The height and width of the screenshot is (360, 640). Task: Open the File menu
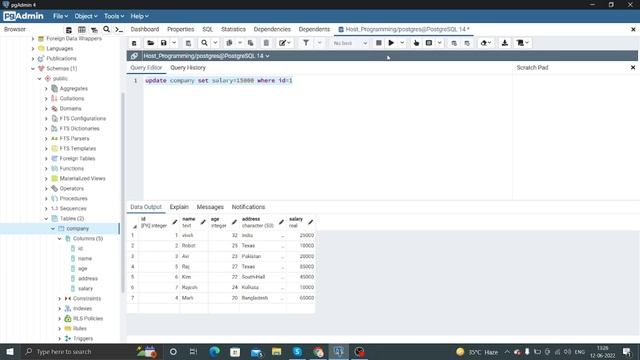tap(60, 16)
